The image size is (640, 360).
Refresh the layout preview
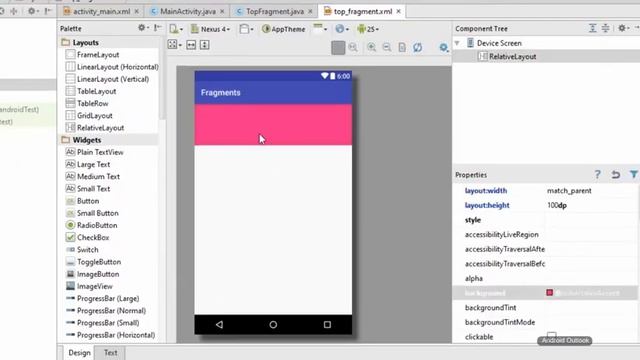417,47
